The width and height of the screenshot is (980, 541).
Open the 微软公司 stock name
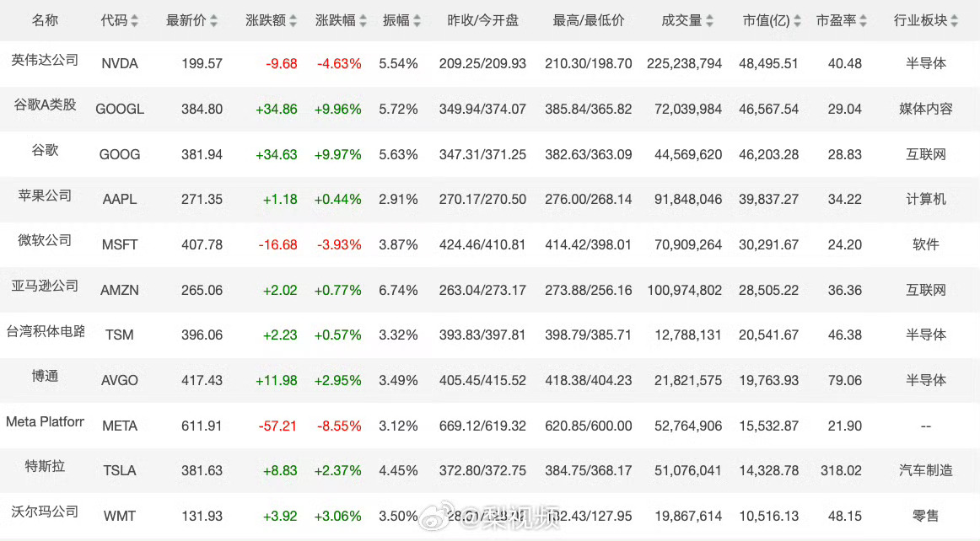(x=45, y=240)
